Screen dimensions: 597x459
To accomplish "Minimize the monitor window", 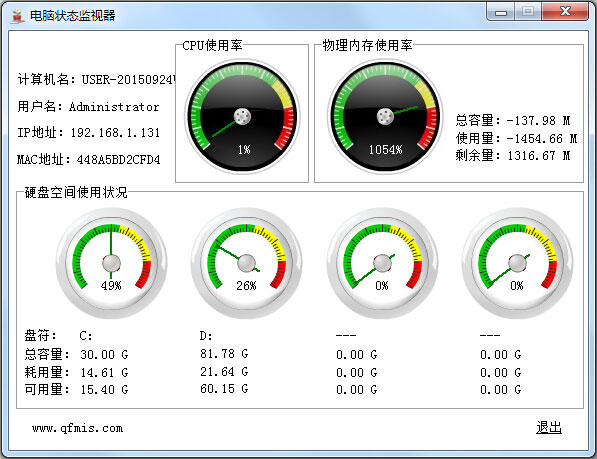I will coord(501,12).
